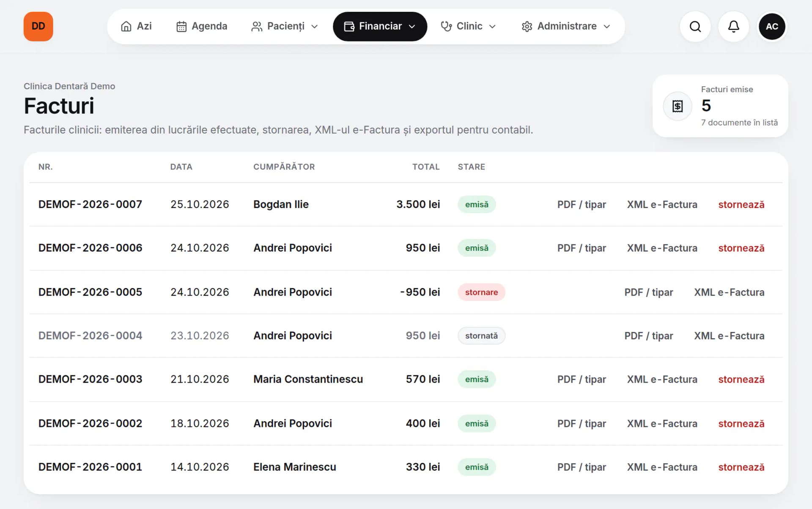This screenshot has height=509, width=812.
Task: Click stornează for DEMOF-2026-0001
Action: 741,467
